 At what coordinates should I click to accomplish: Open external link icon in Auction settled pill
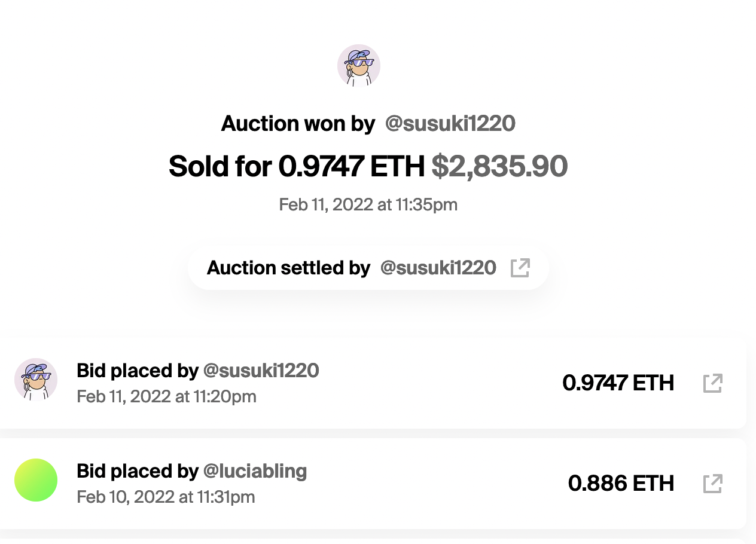tap(520, 268)
